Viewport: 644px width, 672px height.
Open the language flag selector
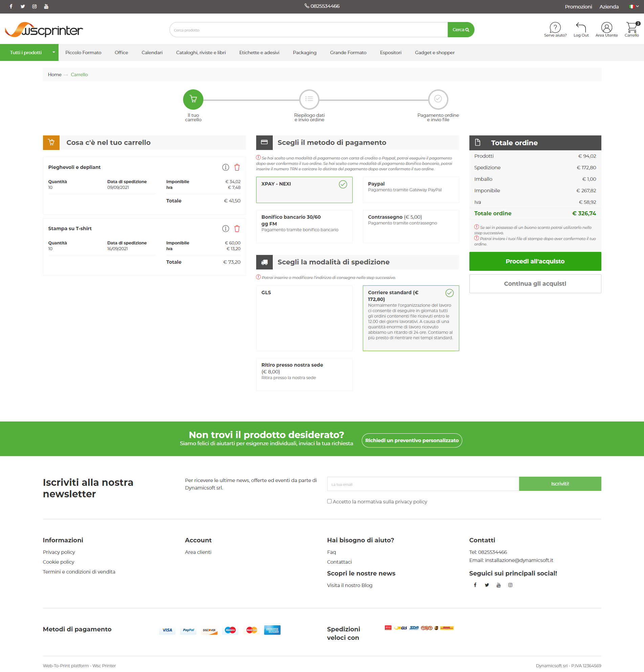(x=634, y=6)
